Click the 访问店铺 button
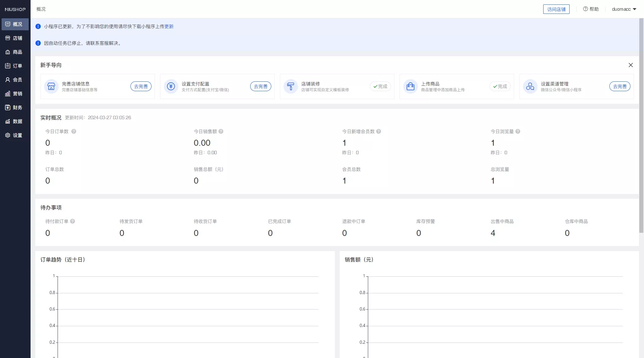Viewport: 644px width, 358px height. tap(556, 9)
